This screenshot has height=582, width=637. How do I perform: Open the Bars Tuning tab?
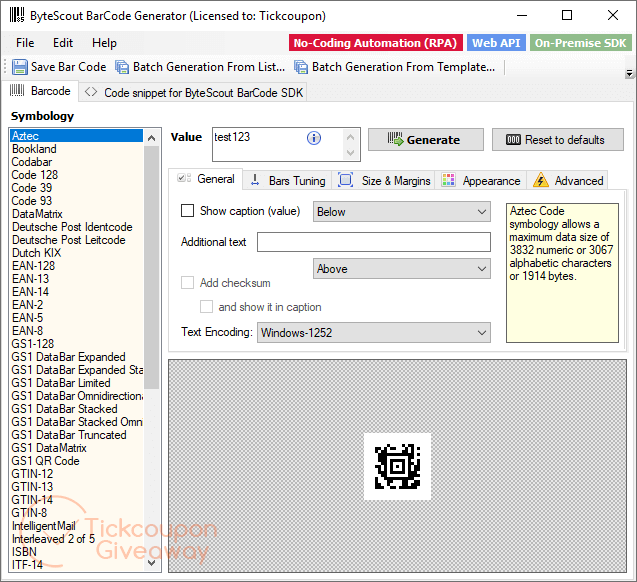pos(288,181)
